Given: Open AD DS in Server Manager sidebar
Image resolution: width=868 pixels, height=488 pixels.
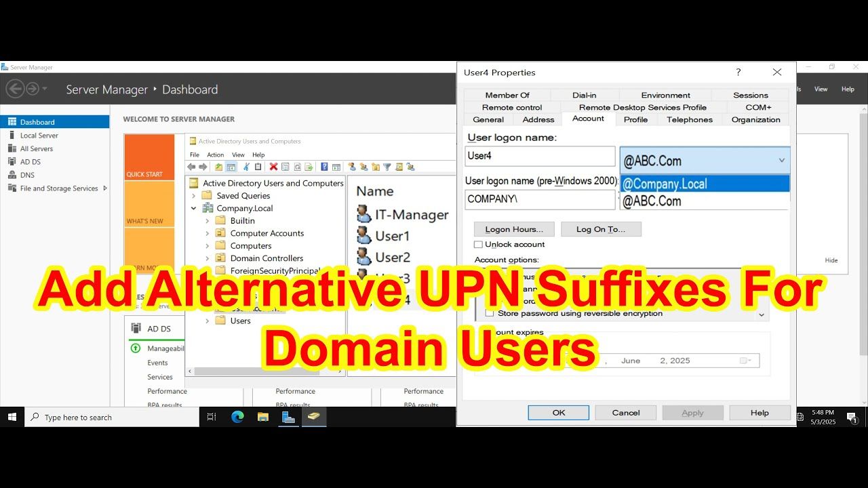Looking at the screenshot, I should click(x=31, y=162).
